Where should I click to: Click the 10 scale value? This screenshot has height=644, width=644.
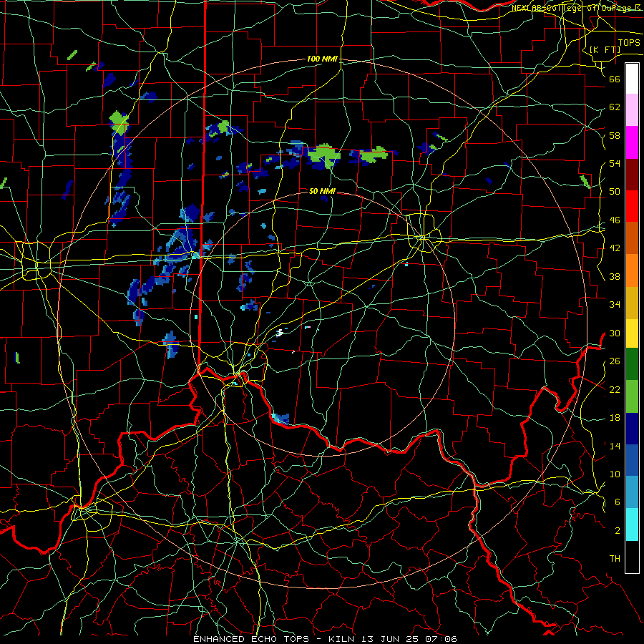pos(615,474)
